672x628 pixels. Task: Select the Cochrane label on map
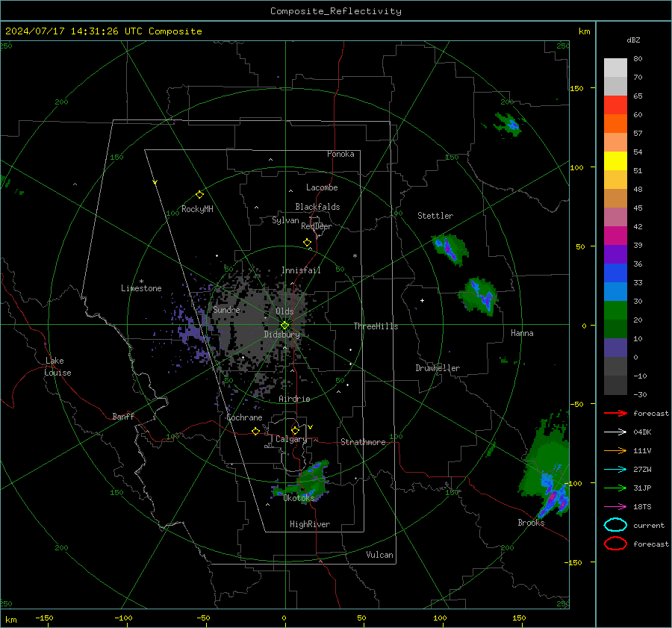(x=244, y=417)
